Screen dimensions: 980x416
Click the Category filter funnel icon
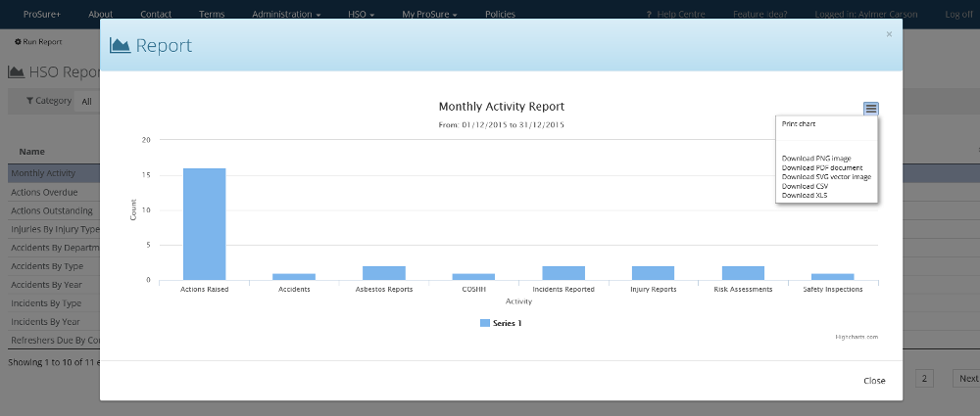click(29, 101)
